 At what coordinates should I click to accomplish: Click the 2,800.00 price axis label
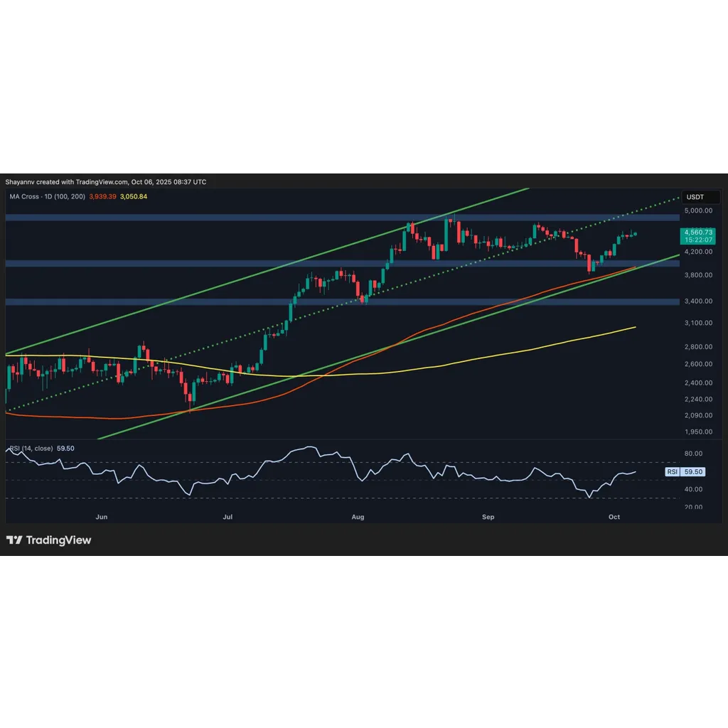coord(698,346)
